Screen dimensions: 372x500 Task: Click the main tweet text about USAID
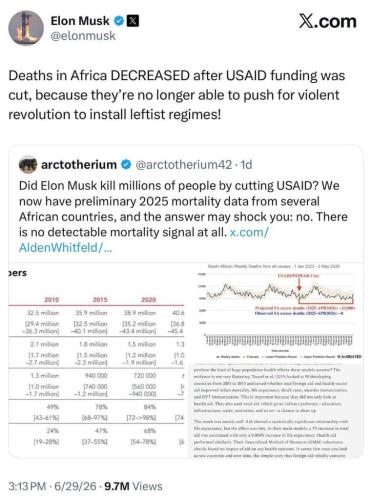point(177,95)
